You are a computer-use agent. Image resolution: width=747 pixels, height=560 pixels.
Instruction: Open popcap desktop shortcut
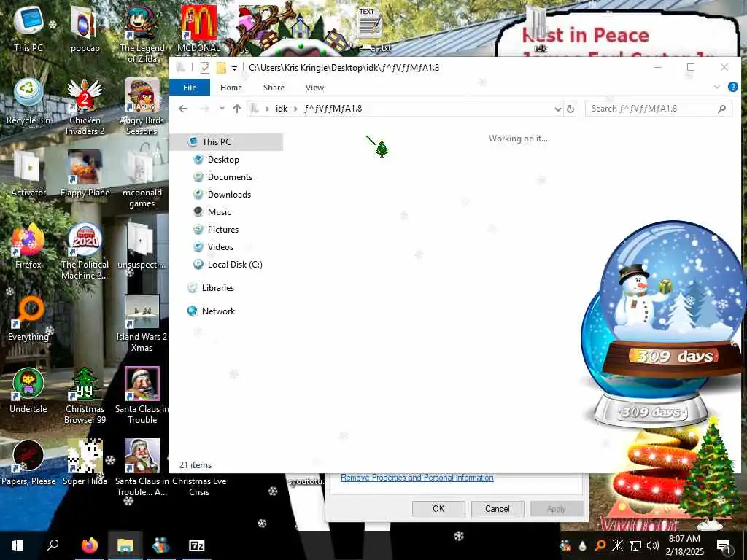pos(85,28)
